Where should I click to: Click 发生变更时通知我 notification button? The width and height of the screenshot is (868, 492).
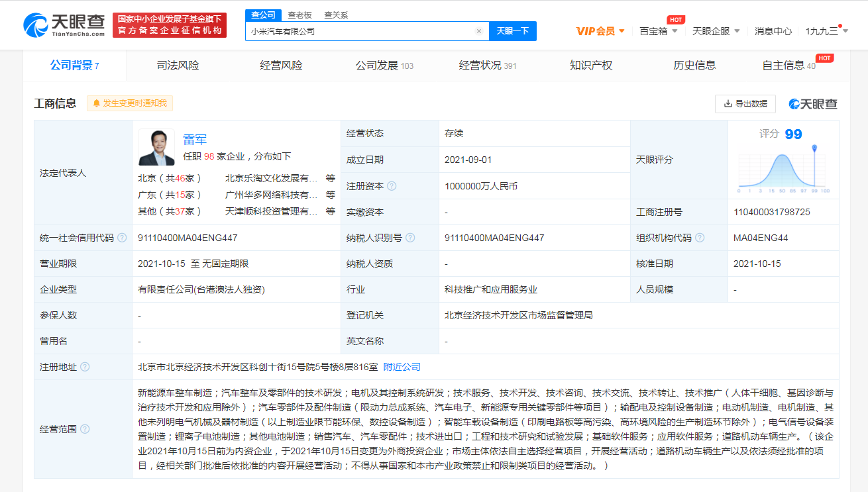pos(130,103)
